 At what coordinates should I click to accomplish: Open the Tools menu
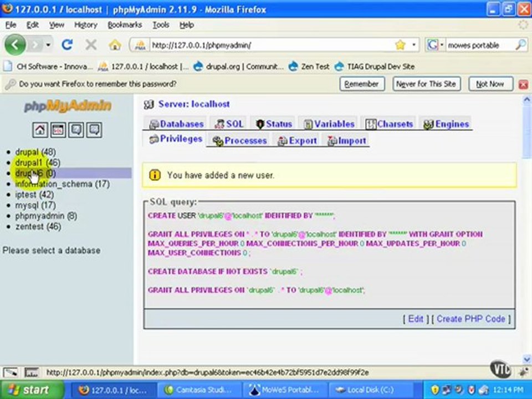tap(161, 25)
